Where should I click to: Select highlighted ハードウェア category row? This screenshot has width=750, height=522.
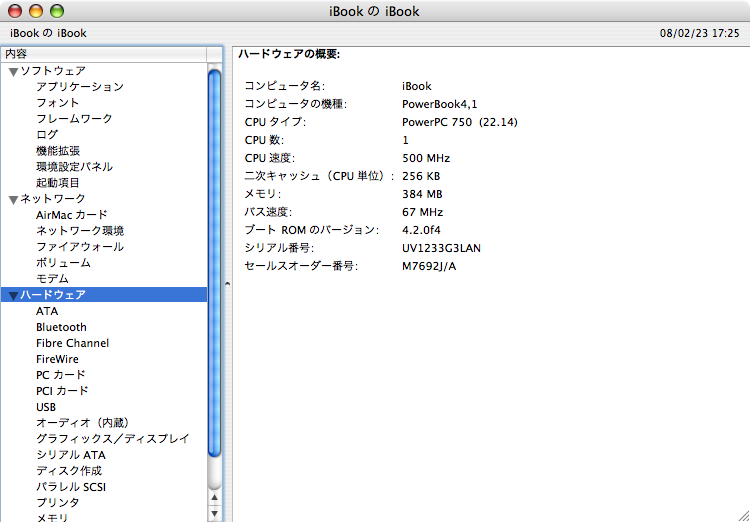[x=104, y=295]
